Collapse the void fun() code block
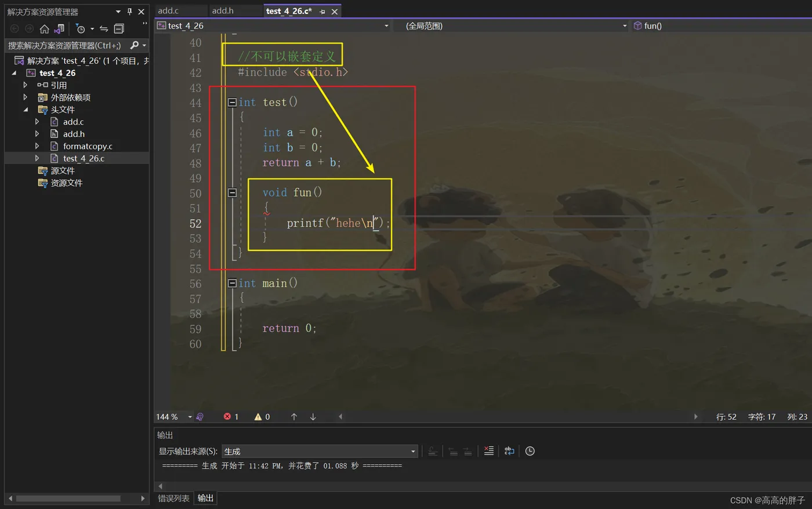Image resolution: width=812 pixels, height=509 pixels. [232, 192]
